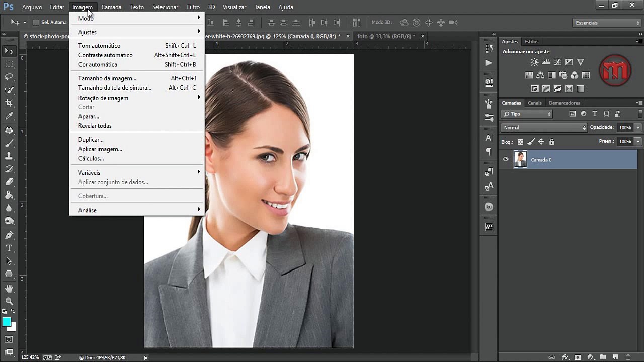This screenshot has width=644, height=362.
Task: Add an Exposure adjustment
Action: coord(569,62)
